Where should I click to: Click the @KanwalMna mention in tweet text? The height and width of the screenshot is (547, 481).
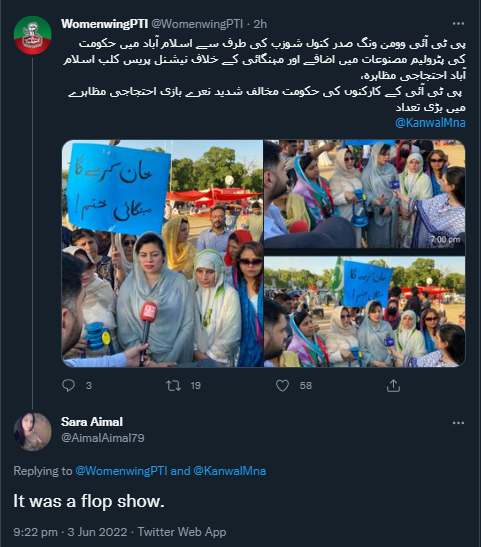pyautogui.click(x=430, y=123)
